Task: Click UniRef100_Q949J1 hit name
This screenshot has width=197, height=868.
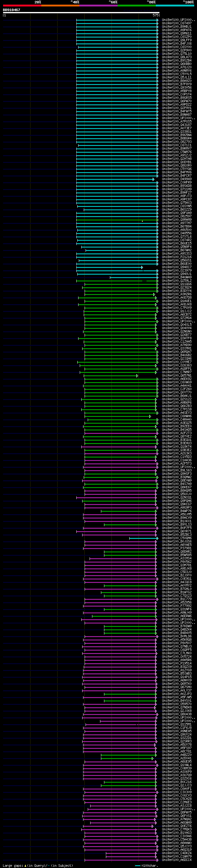Action: point(177,274)
